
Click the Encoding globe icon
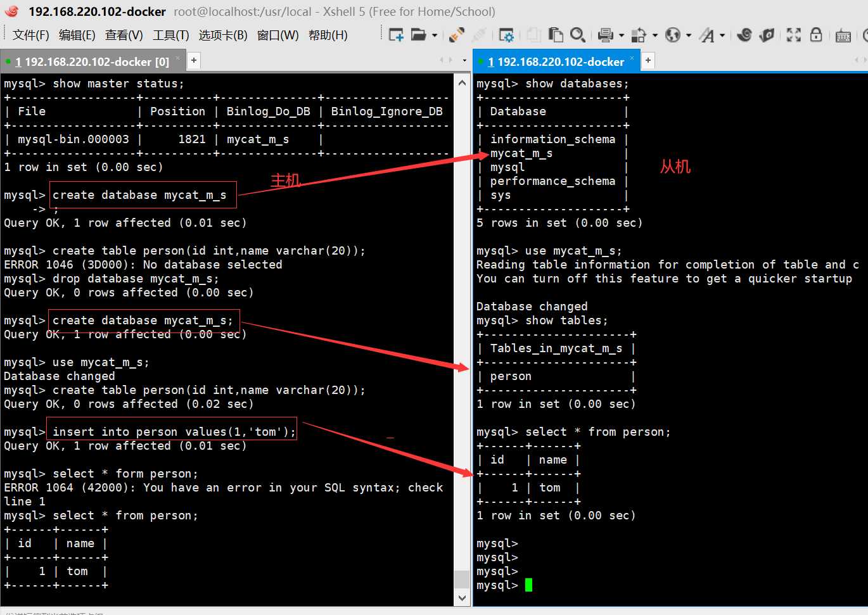[673, 35]
